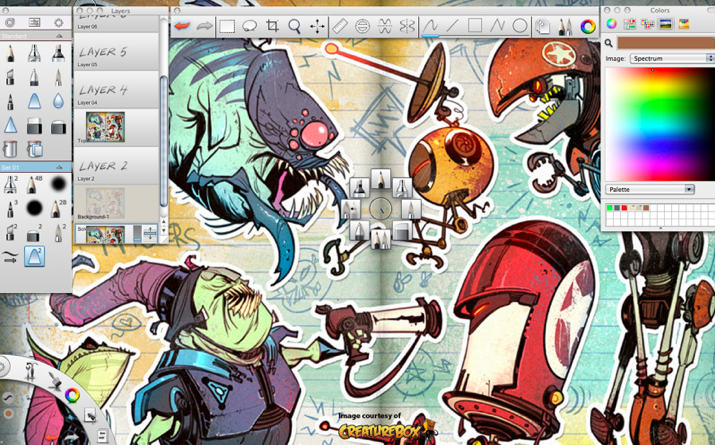
Task: Select the rectangle shape style
Action: [x=474, y=26]
